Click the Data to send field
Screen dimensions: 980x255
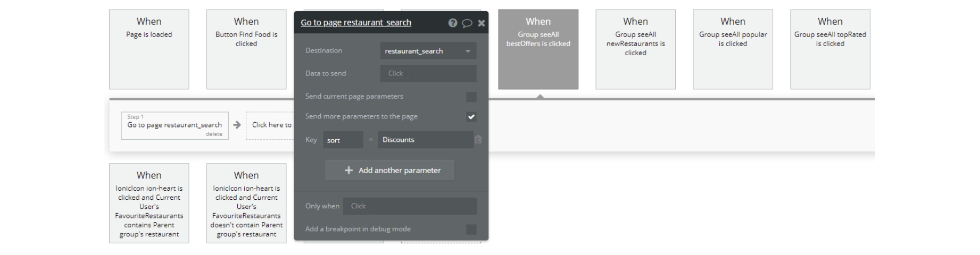tap(428, 73)
